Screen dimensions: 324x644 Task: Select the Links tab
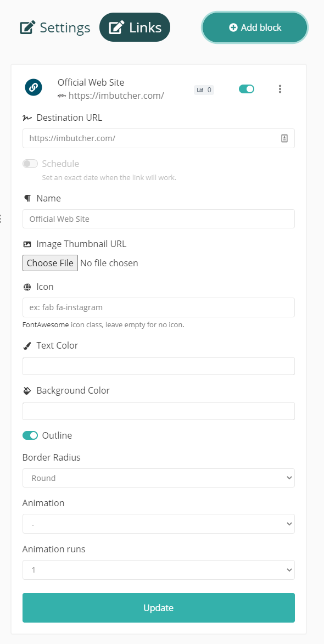point(135,27)
